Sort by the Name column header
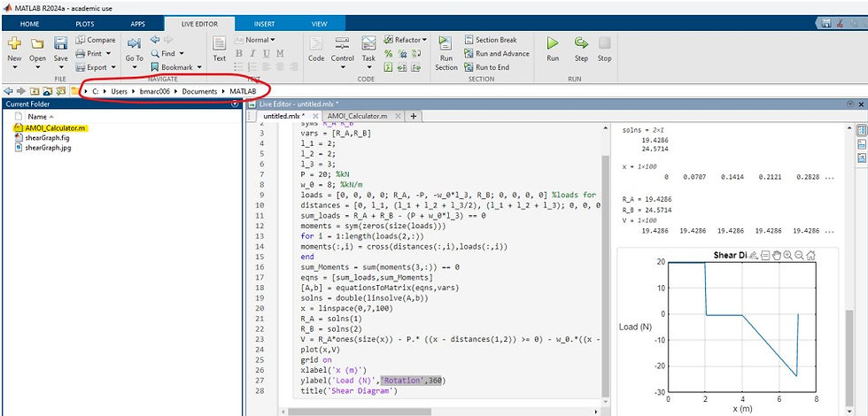The height and width of the screenshot is (416, 868). click(37, 117)
